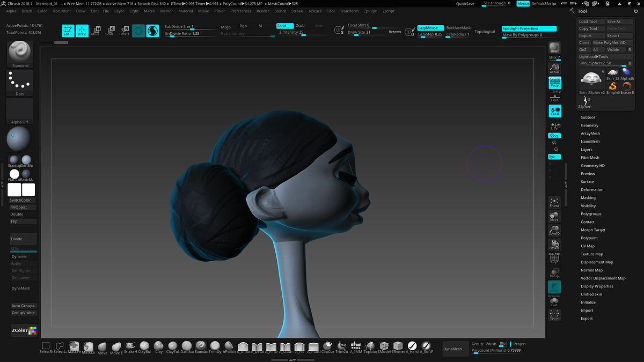Select the ZRemesher guides brush
The image size is (644, 362).
[x=398, y=348]
